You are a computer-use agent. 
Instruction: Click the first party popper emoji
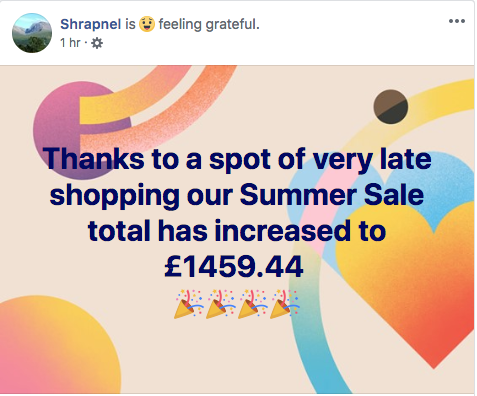point(188,304)
